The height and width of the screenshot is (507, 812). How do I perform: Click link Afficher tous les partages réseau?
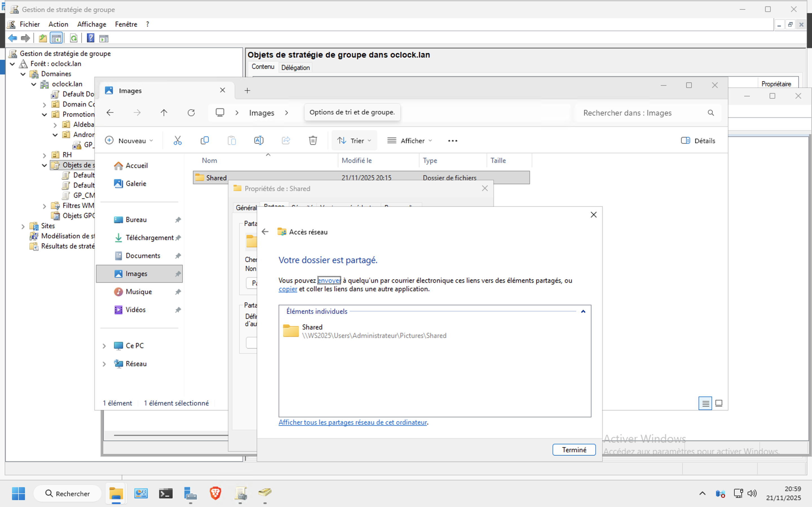click(x=352, y=422)
